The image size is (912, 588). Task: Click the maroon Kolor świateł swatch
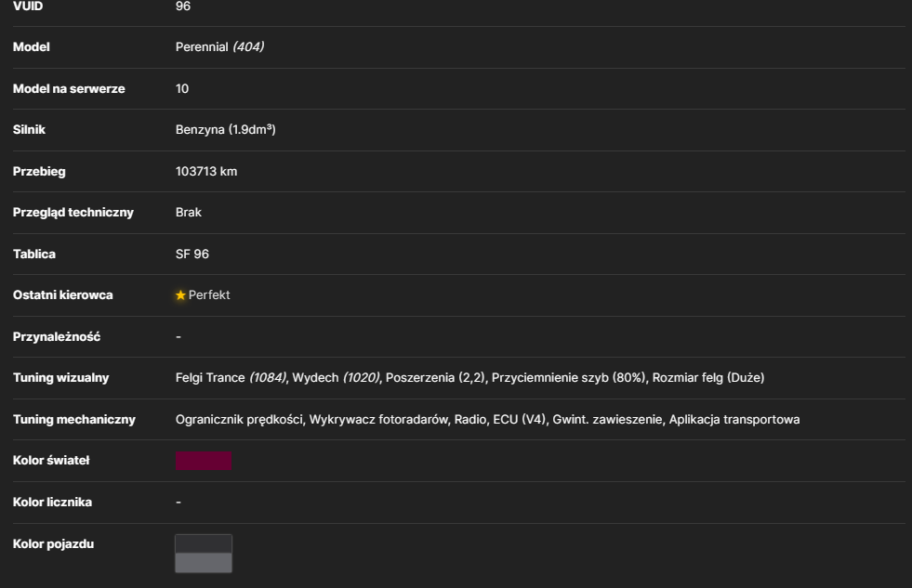click(x=204, y=461)
